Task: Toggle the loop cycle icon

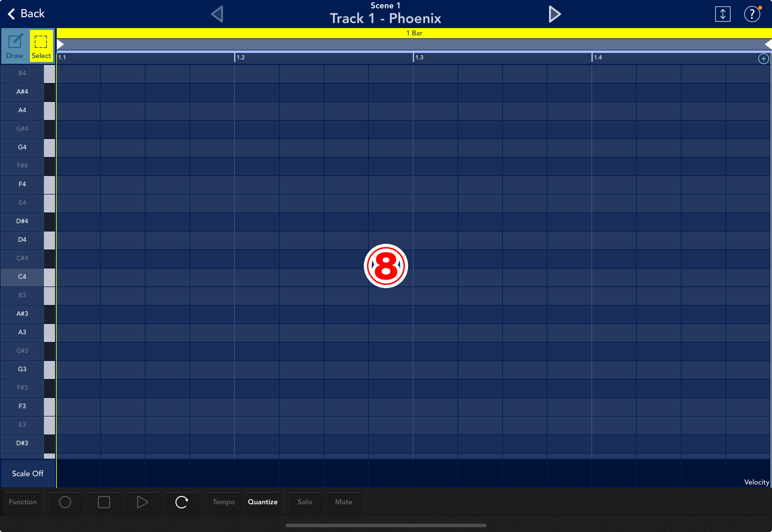Action: 182,502
